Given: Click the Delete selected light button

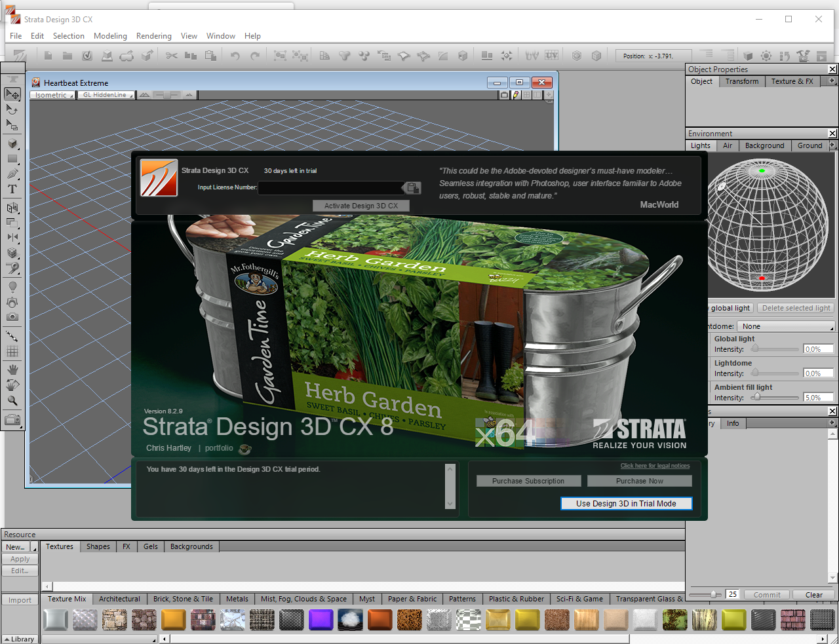Looking at the screenshot, I should pos(796,308).
